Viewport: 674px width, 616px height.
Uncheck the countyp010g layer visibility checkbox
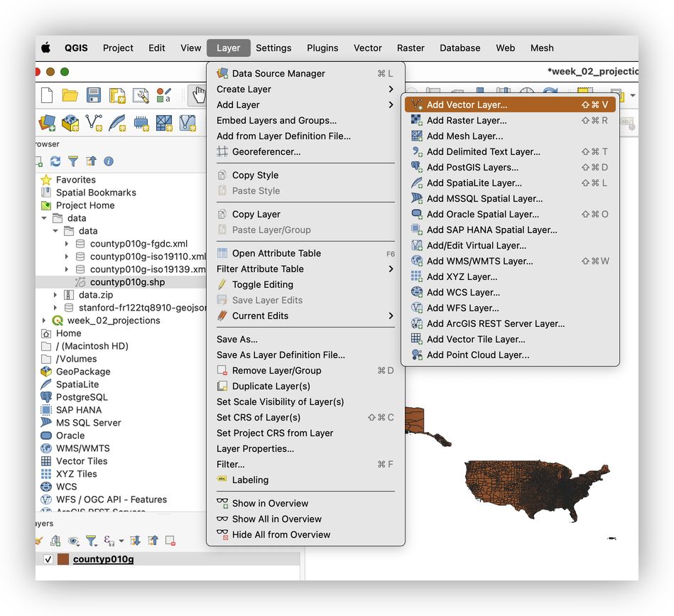(48, 559)
